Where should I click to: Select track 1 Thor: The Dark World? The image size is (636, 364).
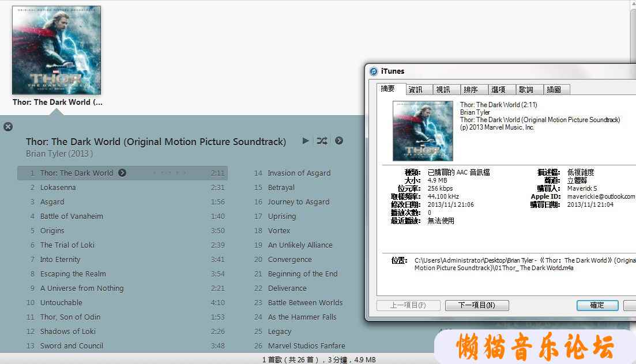coord(122,173)
